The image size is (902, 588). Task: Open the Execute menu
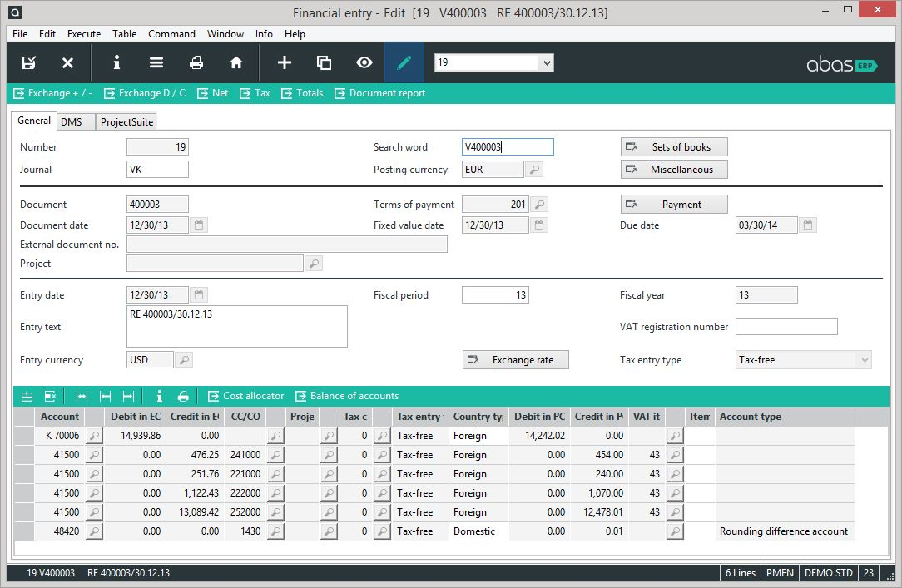[83, 34]
